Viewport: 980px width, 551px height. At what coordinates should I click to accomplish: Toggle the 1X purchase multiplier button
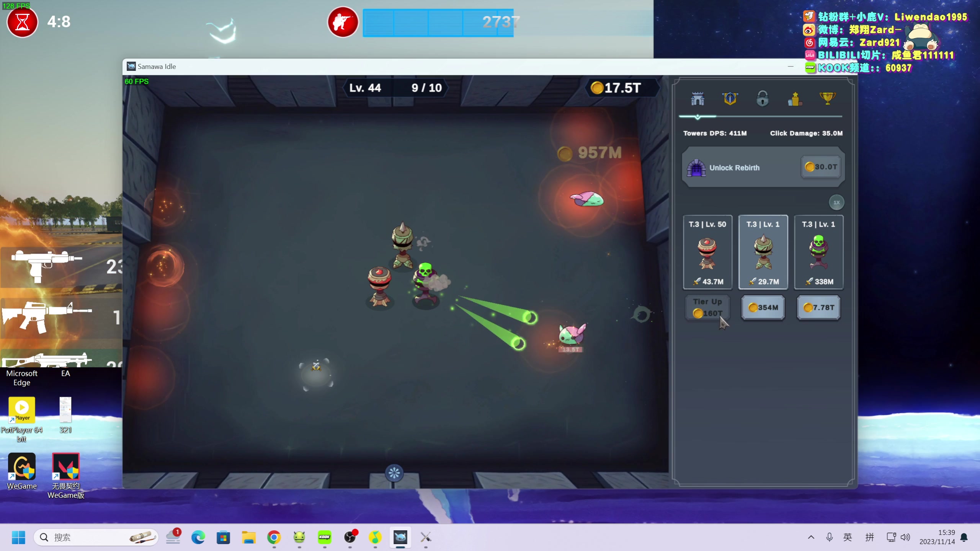[x=836, y=202]
